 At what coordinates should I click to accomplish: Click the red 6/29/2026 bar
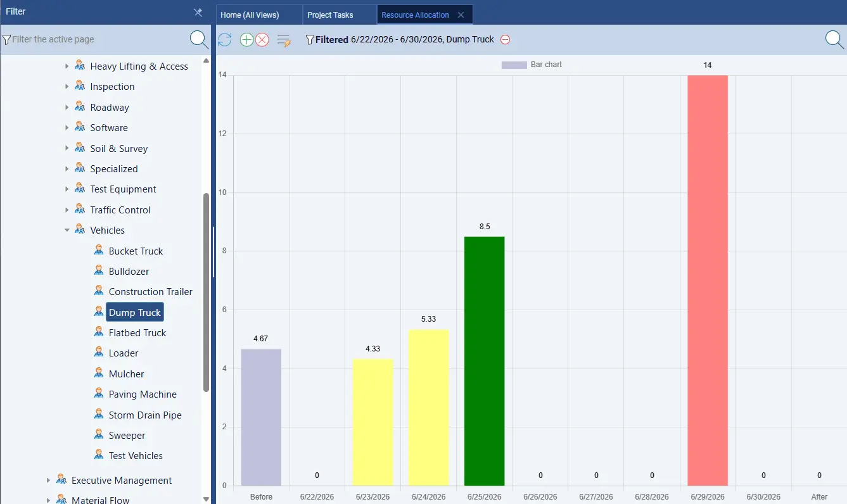[x=708, y=280]
